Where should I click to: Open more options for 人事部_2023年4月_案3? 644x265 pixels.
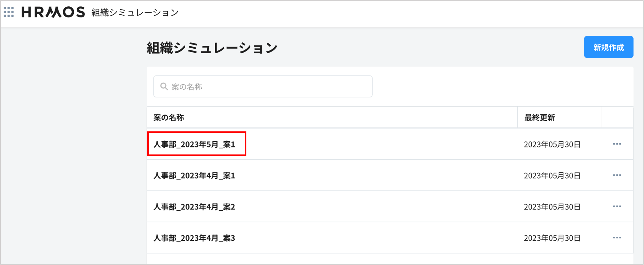coord(617,238)
